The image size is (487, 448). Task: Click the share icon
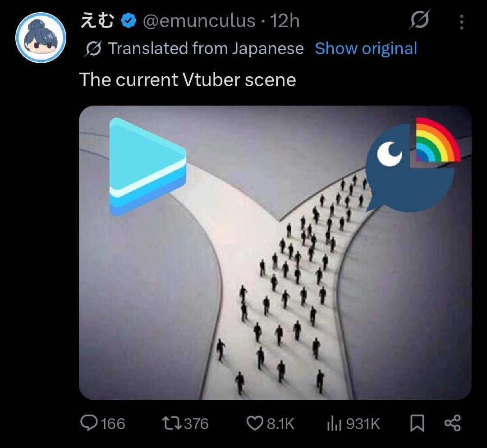click(453, 423)
